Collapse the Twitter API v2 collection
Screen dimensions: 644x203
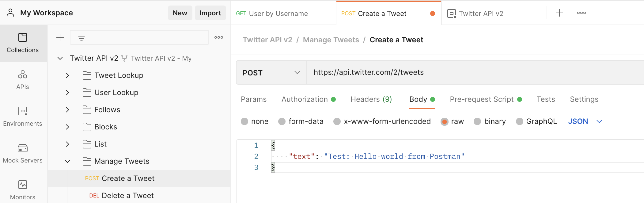(x=60, y=58)
